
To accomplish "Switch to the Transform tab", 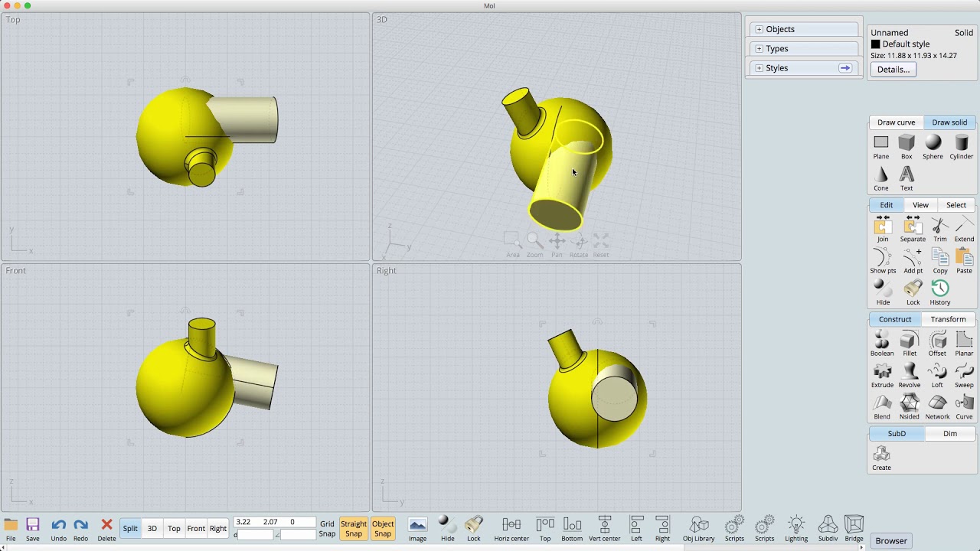I will click(948, 319).
